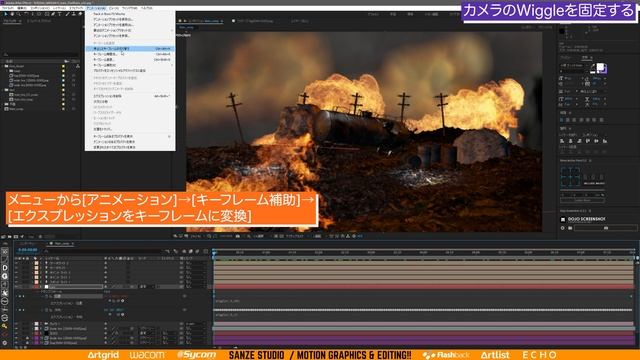The width and height of the screenshot is (640, 360).
Task: Open the Edit menu in menu bar
Action: pyautogui.click(x=22, y=8)
